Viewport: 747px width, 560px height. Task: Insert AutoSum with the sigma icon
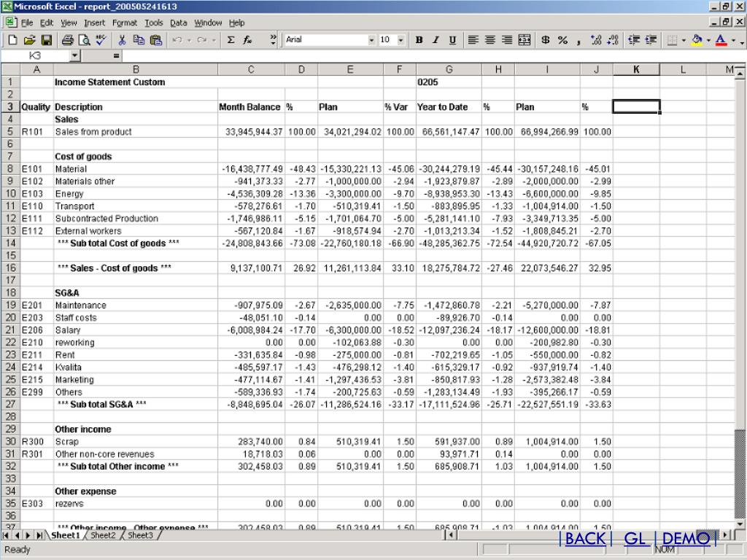pos(231,40)
